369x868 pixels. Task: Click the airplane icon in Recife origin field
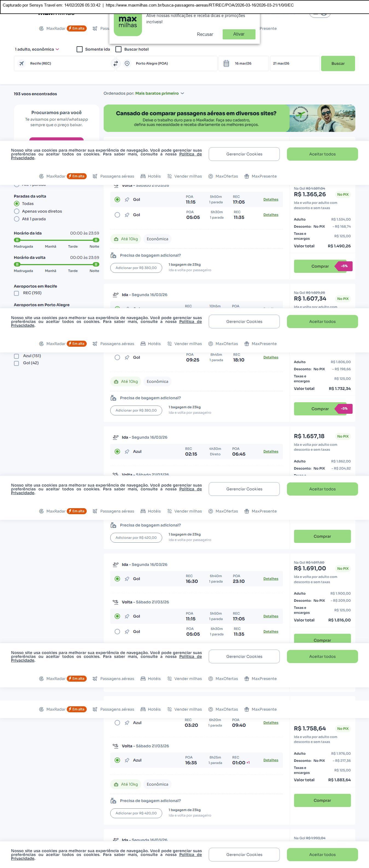click(22, 63)
